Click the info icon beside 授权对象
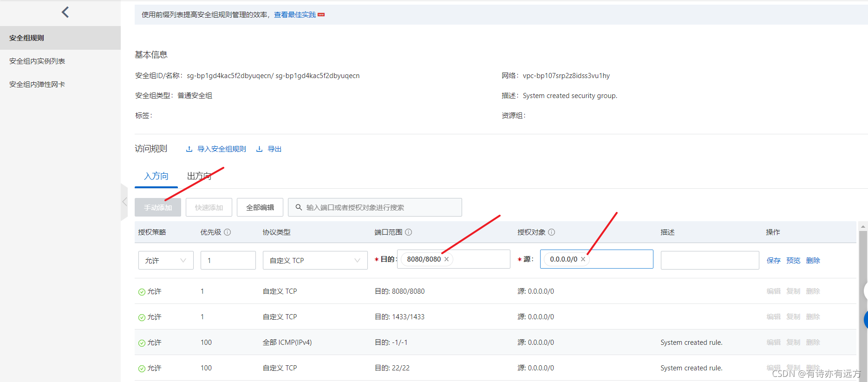 click(x=551, y=232)
